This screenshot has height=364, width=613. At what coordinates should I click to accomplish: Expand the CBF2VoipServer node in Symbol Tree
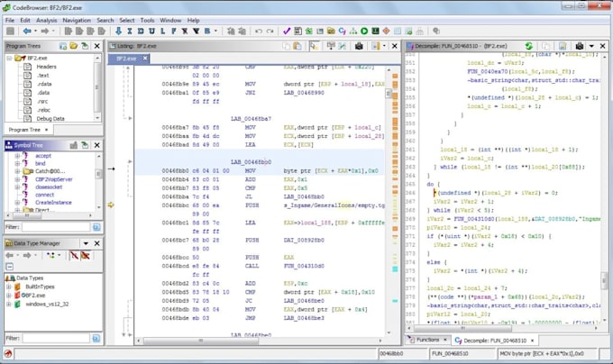click(17, 179)
